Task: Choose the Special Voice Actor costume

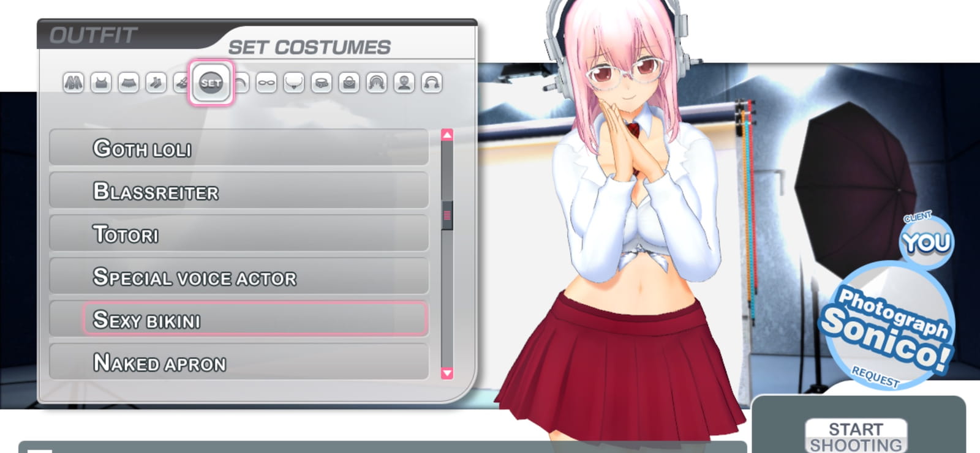Action: tap(239, 276)
